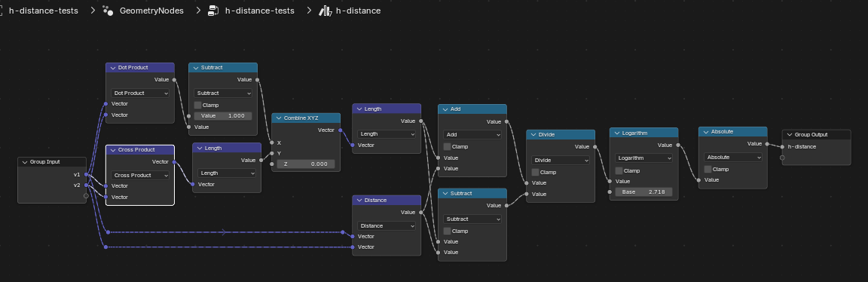Open the Logarithm operation dropdown

pyautogui.click(x=644, y=158)
